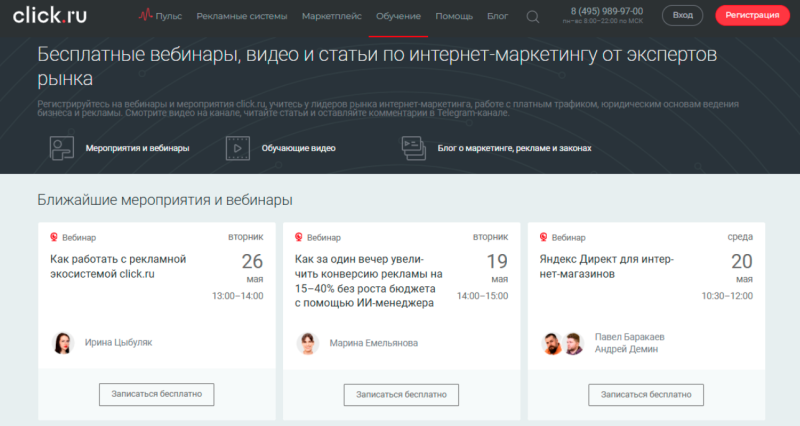Click phone number 8 (495) 989-97-00
This screenshot has height=426, width=800.
pos(607,11)
